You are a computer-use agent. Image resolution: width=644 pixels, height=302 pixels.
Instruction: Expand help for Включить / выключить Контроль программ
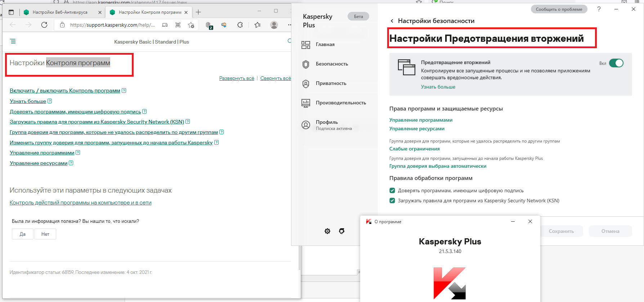point(65,91)
